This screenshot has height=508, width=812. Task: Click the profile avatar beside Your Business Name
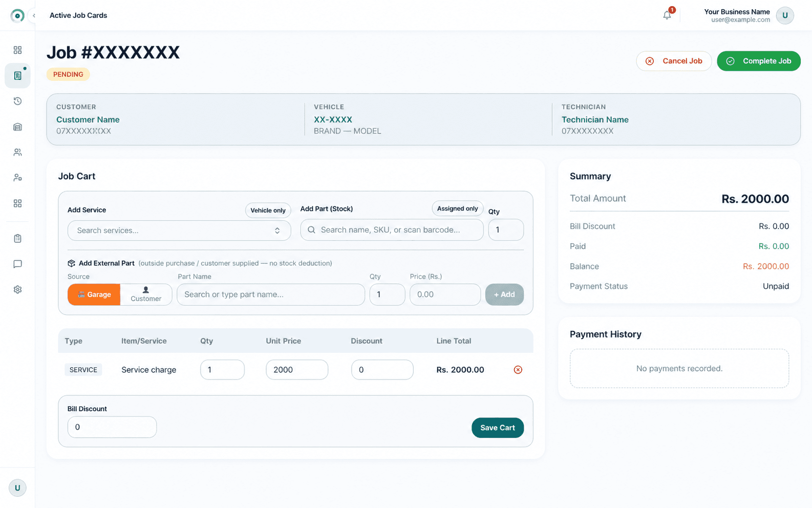tap(785, 15)
